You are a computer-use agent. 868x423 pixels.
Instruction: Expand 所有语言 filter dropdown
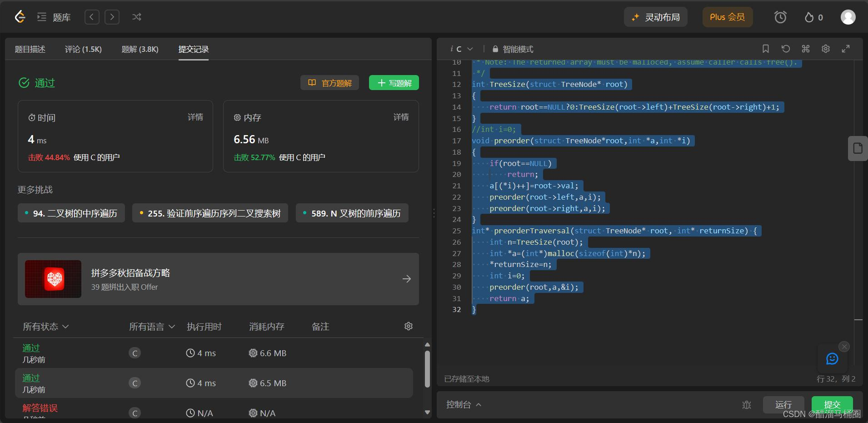pyautogui.click(x=152, y=327)
